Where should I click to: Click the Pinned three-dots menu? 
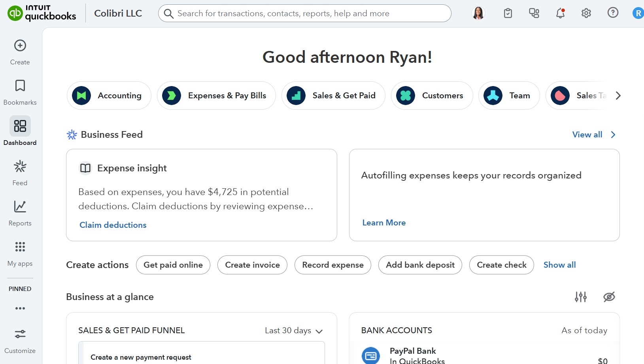click(20, 308)
